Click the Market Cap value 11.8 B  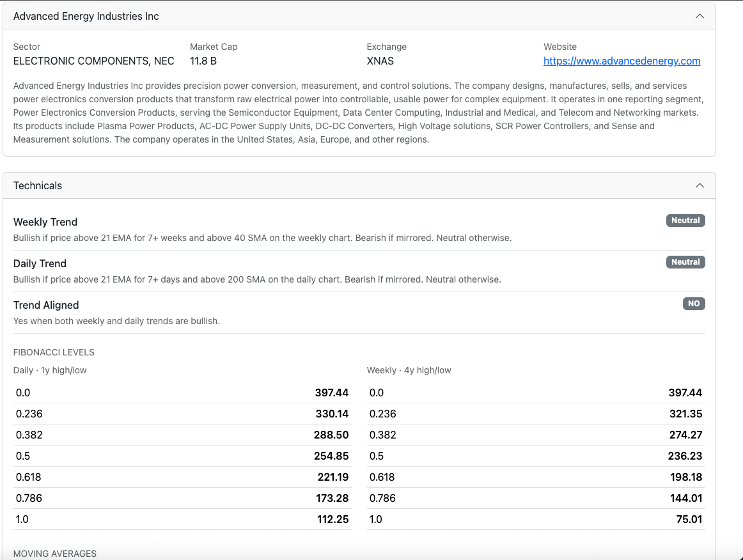coord(203,61)
